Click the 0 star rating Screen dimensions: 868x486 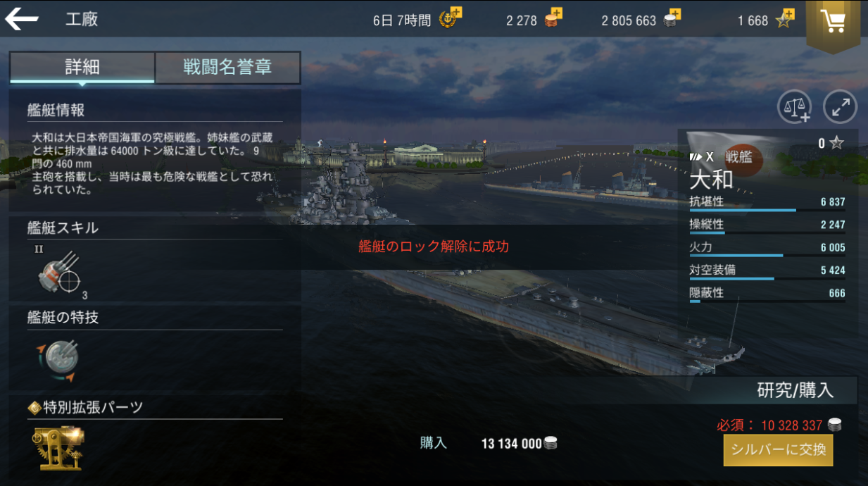pyautogui.click(x=831, y=144)
